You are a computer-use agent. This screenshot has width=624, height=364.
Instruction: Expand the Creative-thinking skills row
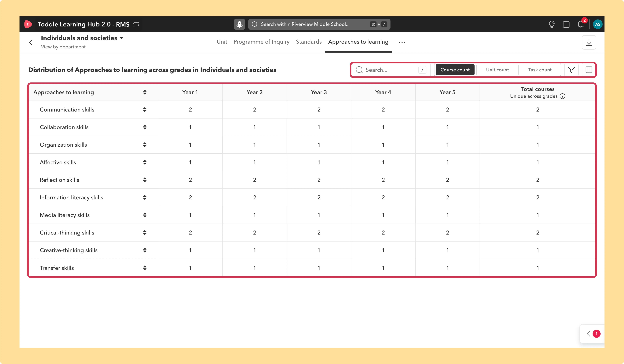point(145,250)
